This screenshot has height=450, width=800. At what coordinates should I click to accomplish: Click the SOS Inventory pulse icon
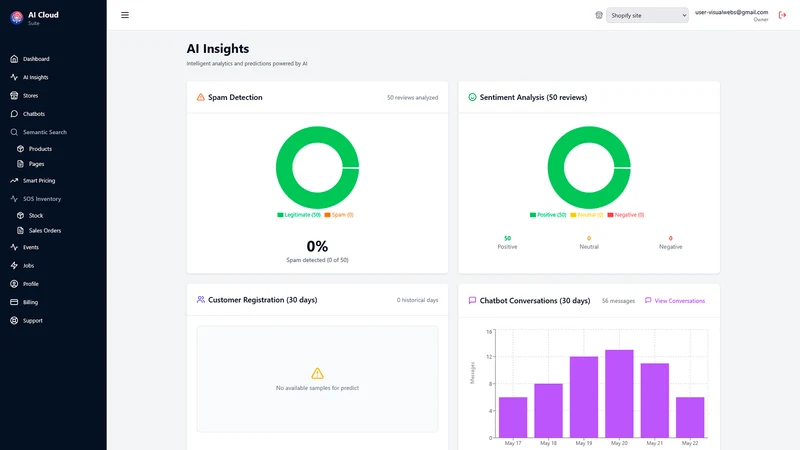pyautogui.click(x=14, y=199)
